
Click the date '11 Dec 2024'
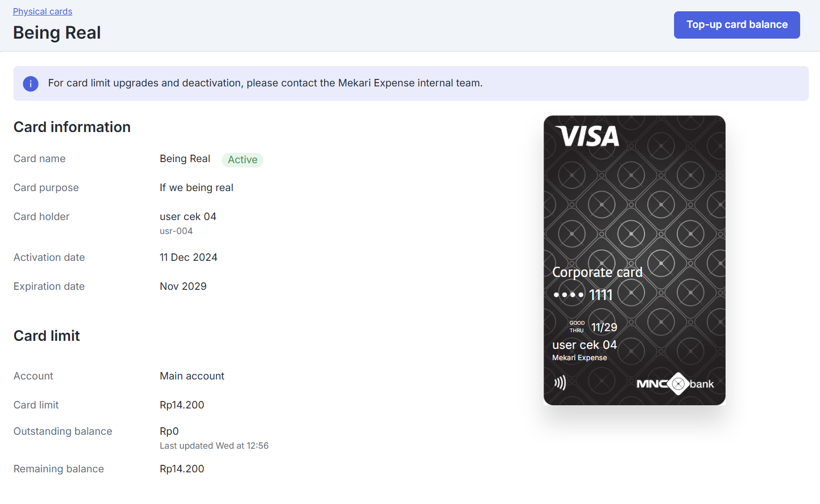(188, 258)
